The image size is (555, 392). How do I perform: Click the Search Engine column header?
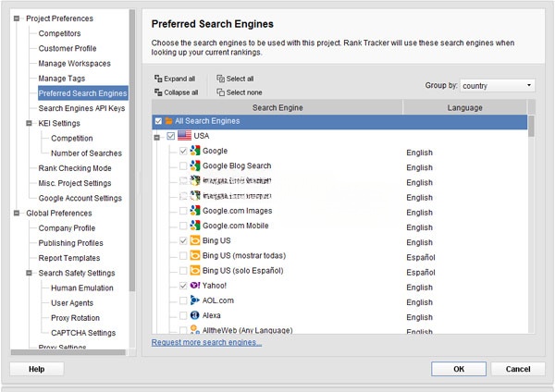[x=277, y=107]
